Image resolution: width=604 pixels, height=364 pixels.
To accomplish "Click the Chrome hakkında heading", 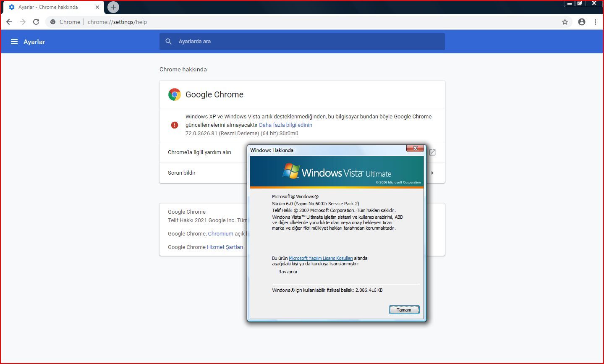I will pyautogui.click(x=183, y=69).
